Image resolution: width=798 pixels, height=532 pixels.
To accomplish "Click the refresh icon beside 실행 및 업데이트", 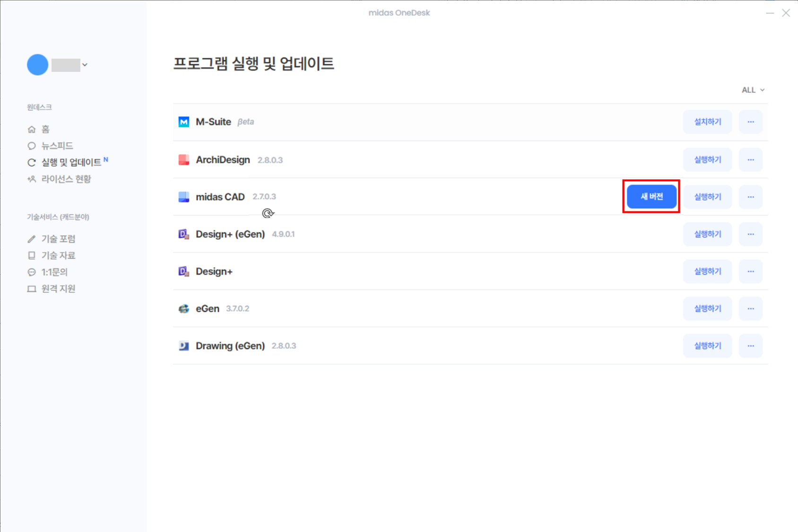I will 32,163.
